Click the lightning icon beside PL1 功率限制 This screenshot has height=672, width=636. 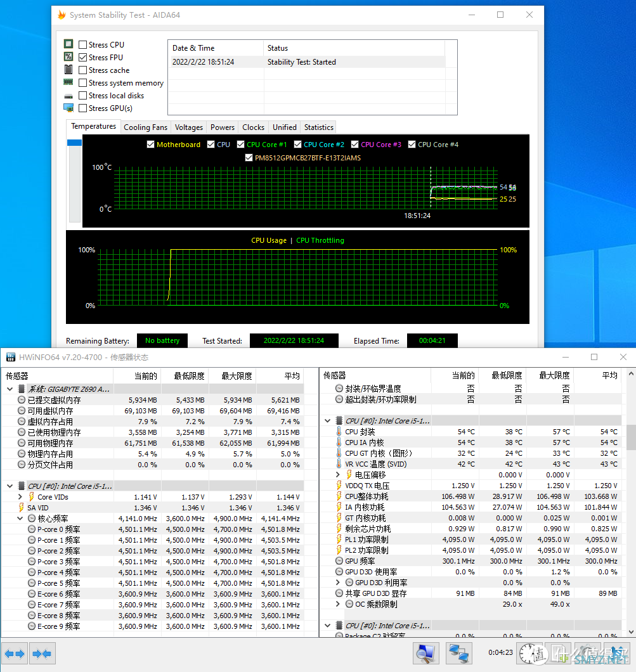339,540
